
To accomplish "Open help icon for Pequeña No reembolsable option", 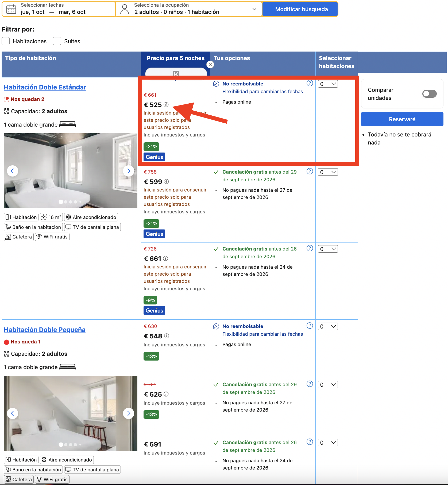I will pos(310,326).
